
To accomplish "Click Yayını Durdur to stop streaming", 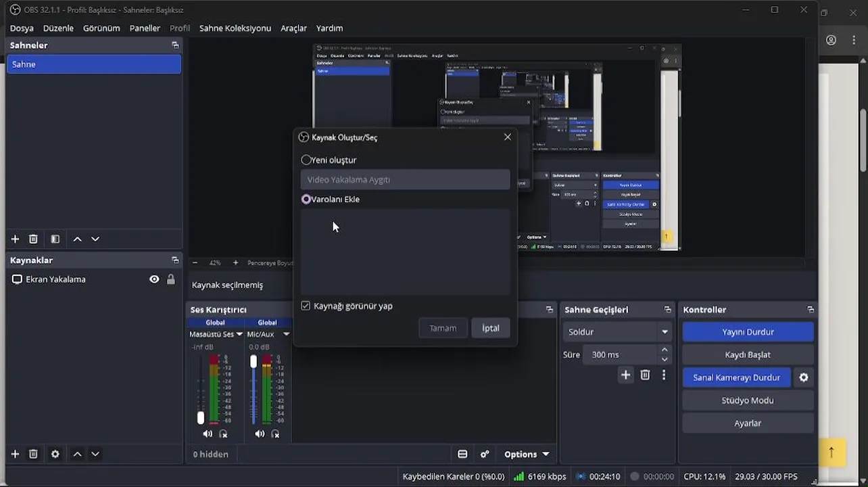I will [748, 331].
